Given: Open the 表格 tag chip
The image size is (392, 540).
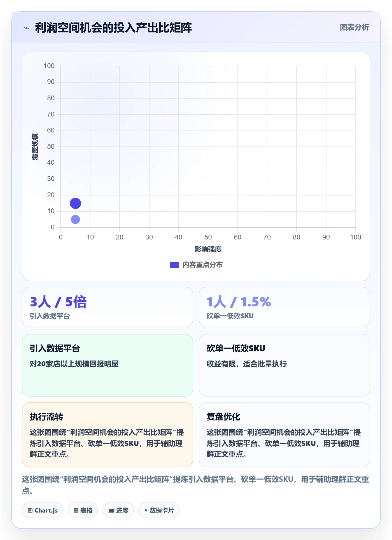Looking at the screenshot, I should coord(83,510).
